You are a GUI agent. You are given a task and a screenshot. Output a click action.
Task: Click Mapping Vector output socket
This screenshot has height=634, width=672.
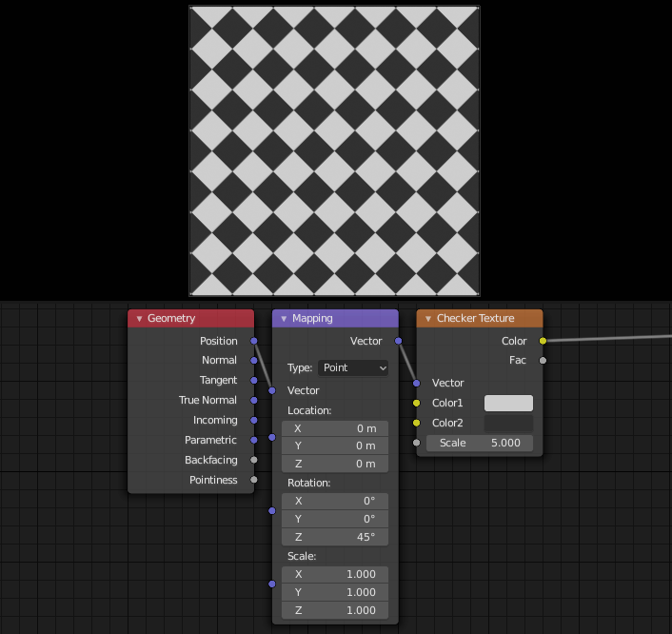[x=399, y=341]
